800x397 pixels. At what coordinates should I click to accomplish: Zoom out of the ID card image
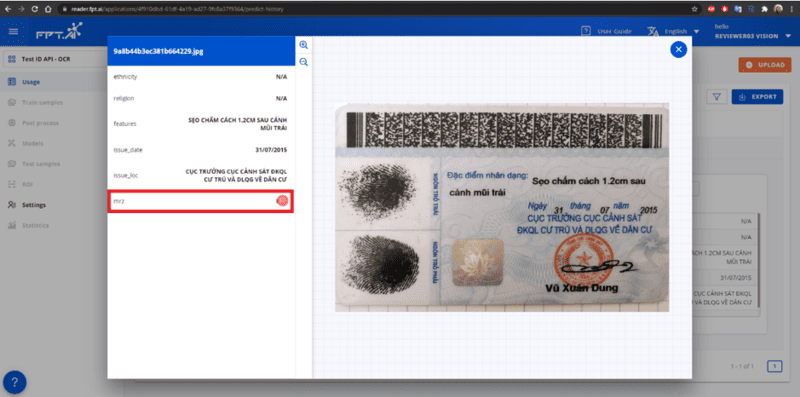tap(304, 62)
